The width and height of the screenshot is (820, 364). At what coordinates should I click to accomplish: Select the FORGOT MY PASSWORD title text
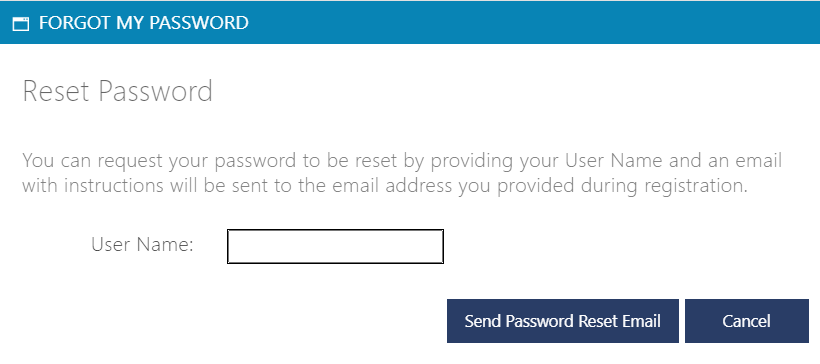[143, 23]
